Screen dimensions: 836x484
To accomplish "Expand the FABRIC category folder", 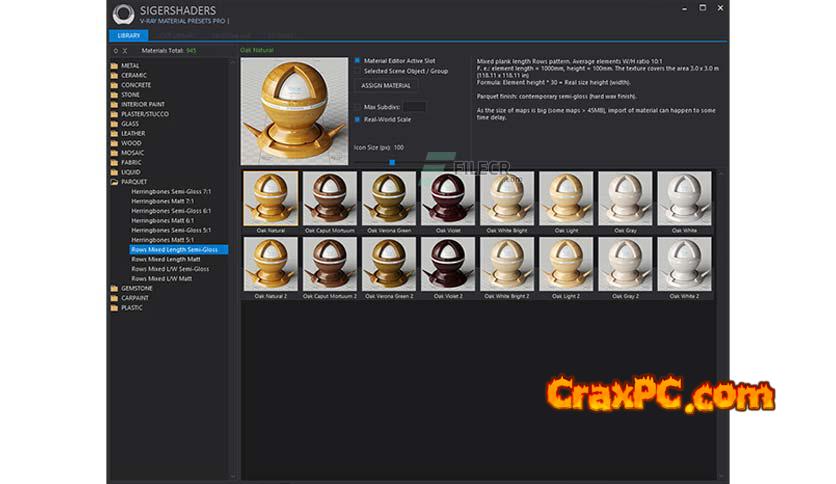I will (x=114, y=162).
